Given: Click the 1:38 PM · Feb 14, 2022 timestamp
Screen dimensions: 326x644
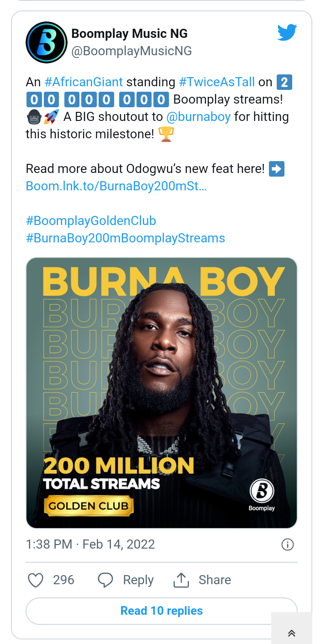Looking at the screenshot, I should [90, 545].
